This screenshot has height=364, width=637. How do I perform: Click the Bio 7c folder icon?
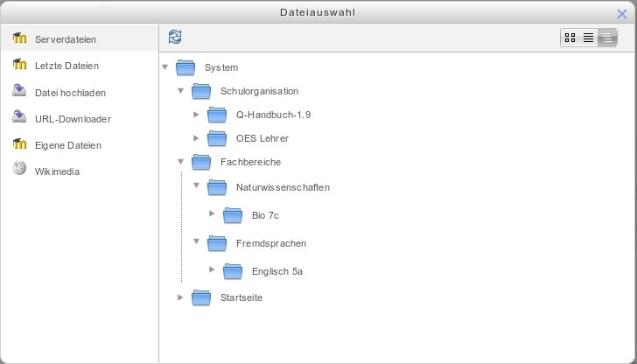233,215
